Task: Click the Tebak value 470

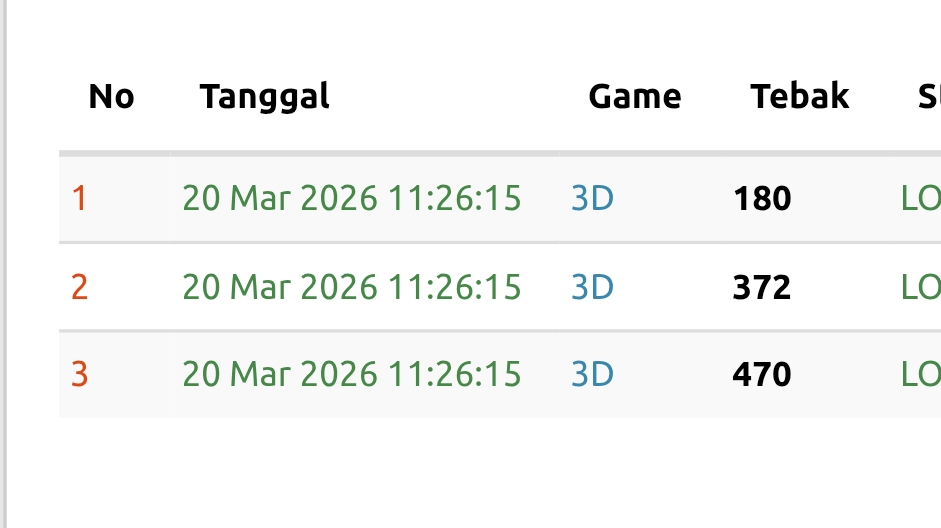Action: [x=761, y=375]
